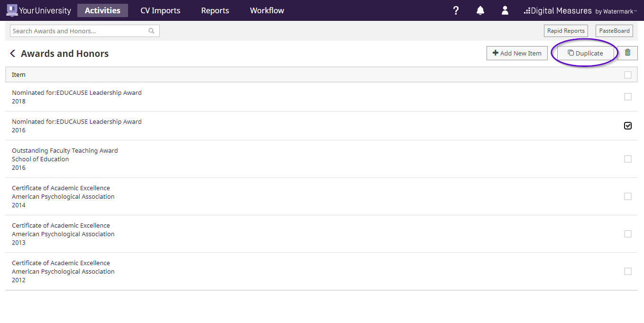Open Rapid Reports

[x=566, y=31]
